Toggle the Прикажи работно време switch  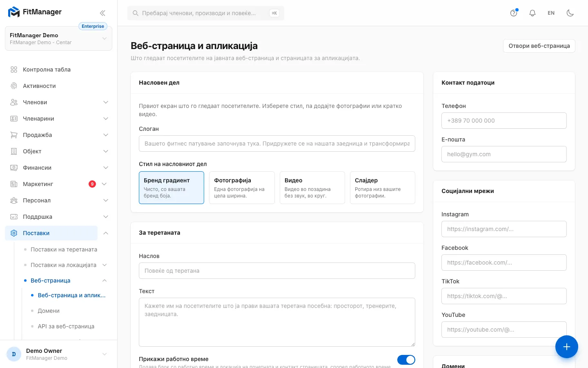(x=406, y=359)
